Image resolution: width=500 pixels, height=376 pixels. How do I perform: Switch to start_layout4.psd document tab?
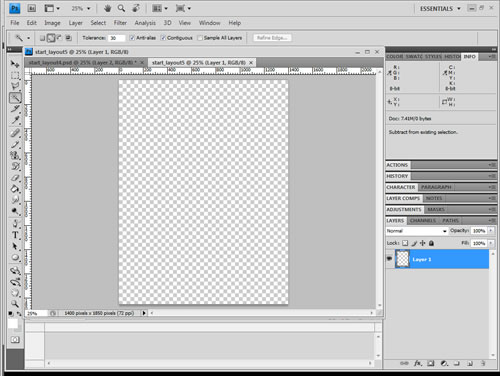pyautogui.click(x=82, y=63)
